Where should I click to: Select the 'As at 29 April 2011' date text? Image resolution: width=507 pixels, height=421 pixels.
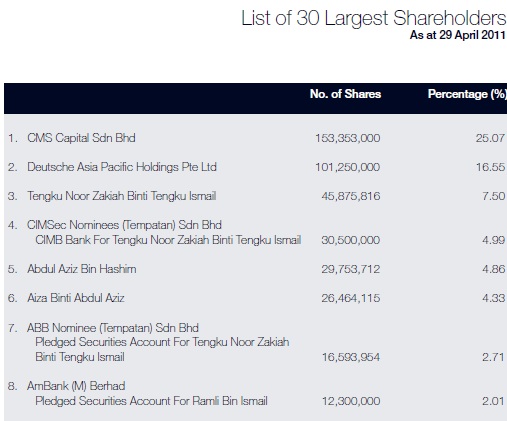coord(458,35)
